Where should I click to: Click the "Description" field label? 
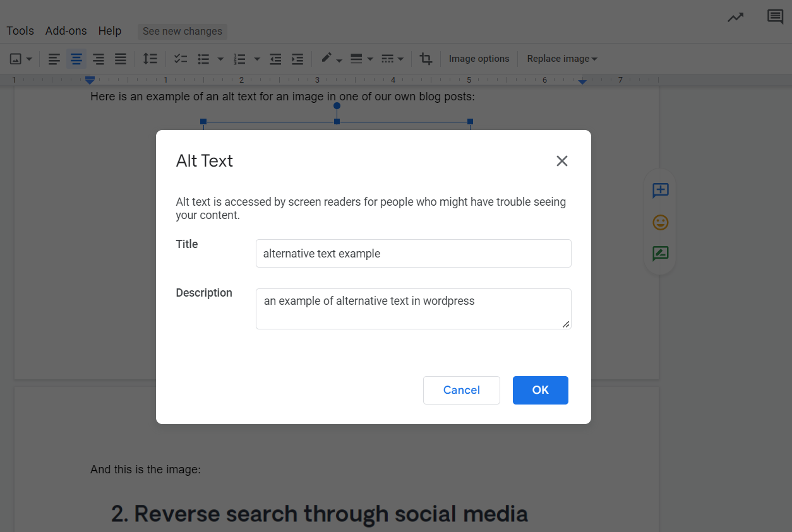[204, 293]
